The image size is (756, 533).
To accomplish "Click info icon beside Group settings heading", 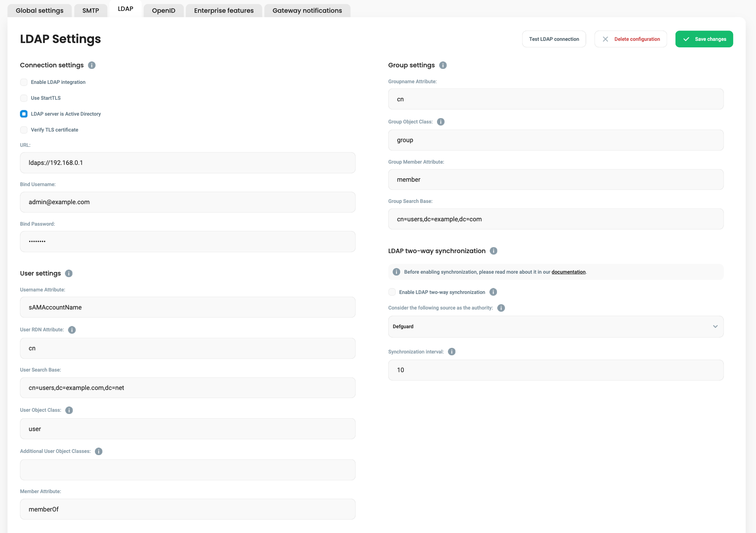I will coord(443,65).
